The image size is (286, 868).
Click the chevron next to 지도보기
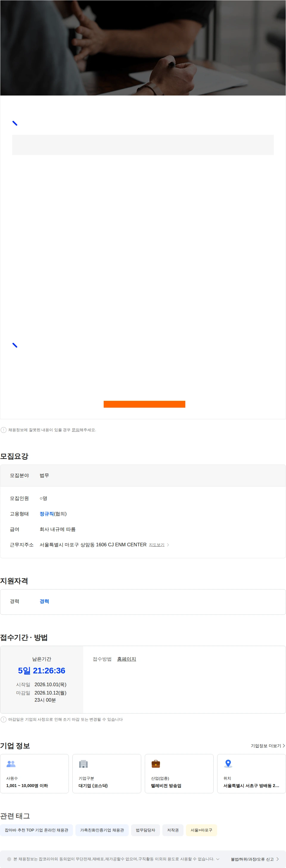coord(168,545)
